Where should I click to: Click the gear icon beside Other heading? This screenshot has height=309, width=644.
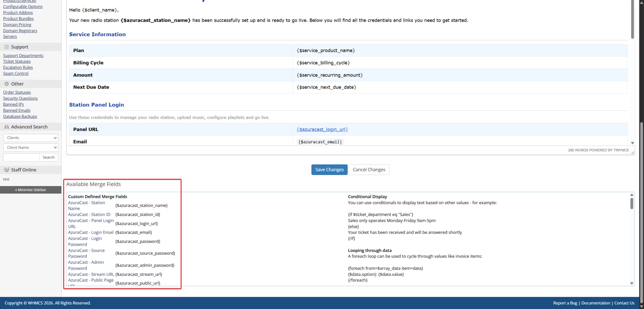pyautogui.click(x=6, y=84)
